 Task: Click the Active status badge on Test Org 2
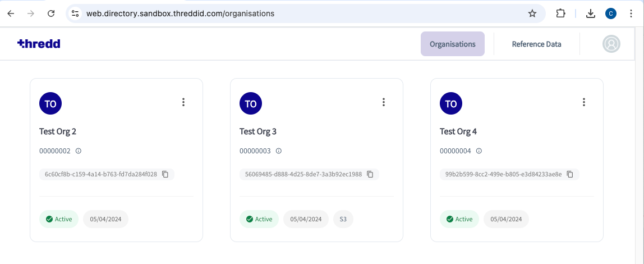coord(59,219)
